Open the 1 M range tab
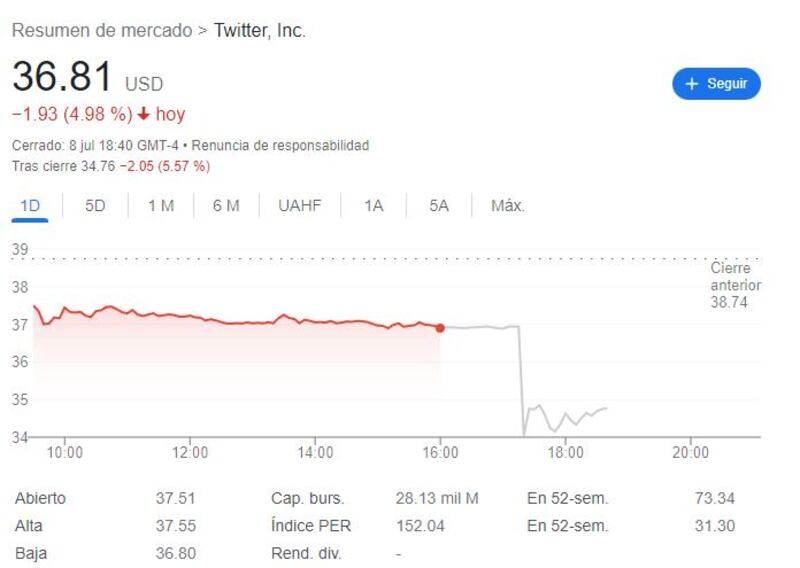Viewport: 800px width, 568px height. (161, 206)
